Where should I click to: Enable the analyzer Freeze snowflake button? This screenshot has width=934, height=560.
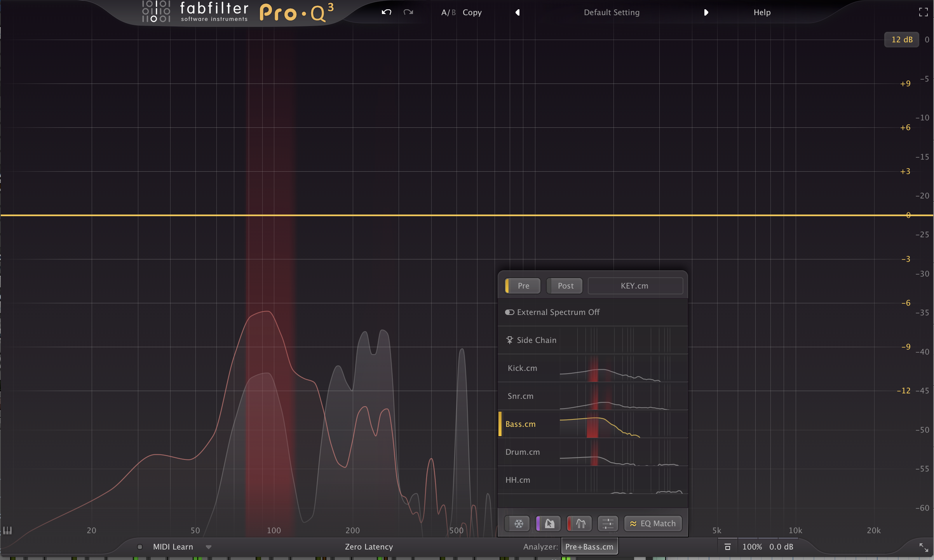point(518,523)
